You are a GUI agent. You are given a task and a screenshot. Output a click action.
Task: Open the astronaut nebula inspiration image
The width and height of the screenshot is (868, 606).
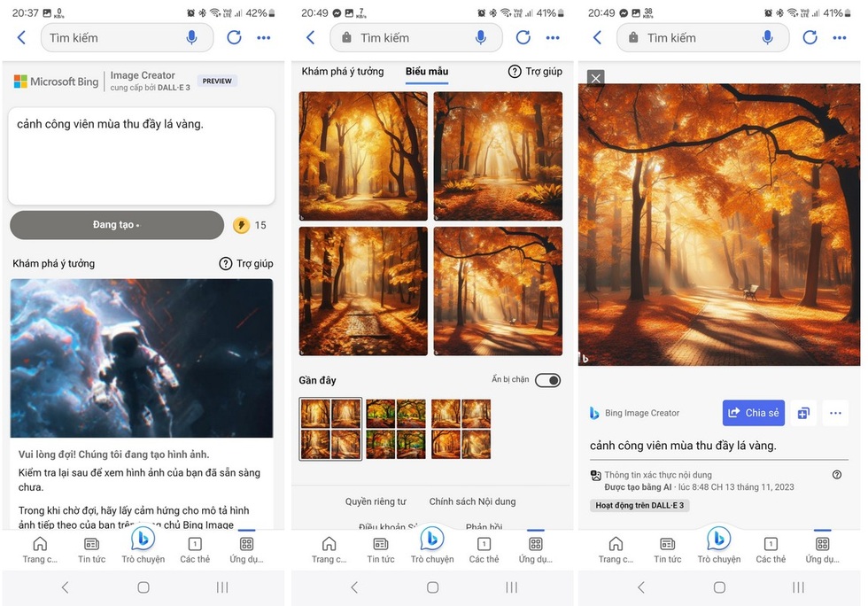(x=142, y=358)
